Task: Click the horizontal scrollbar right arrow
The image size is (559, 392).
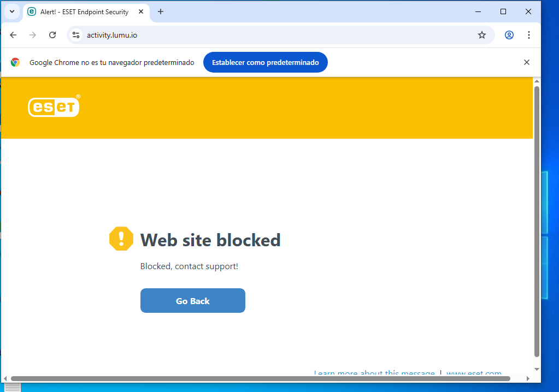Action: [x=528, y=378]
